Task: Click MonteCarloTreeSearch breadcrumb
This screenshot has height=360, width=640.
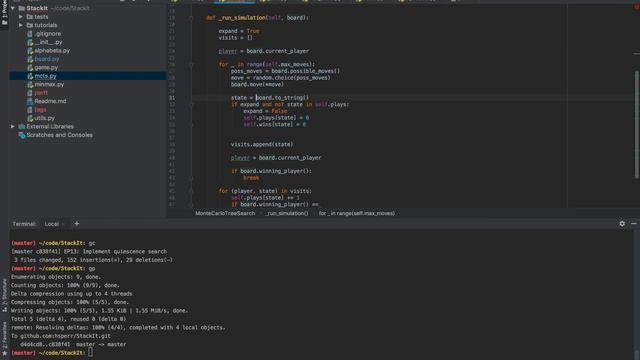Action: tap(225, 213)
